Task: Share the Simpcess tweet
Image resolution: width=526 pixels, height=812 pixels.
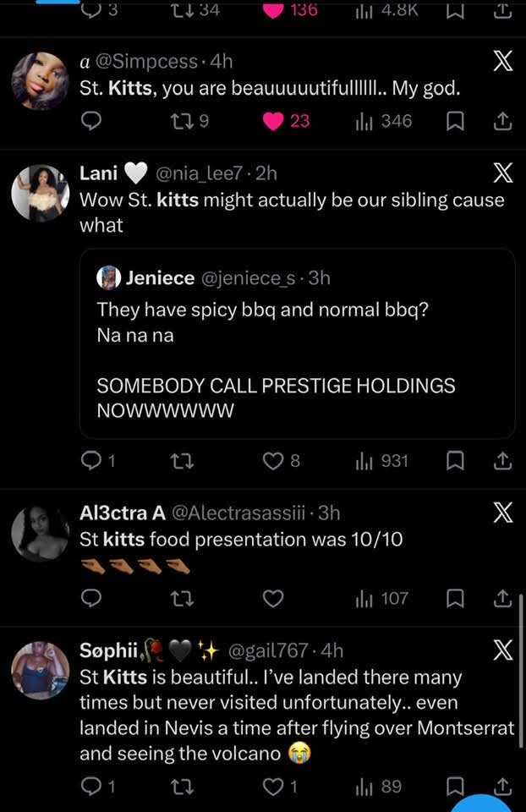Action: click(x=502, y=122)
